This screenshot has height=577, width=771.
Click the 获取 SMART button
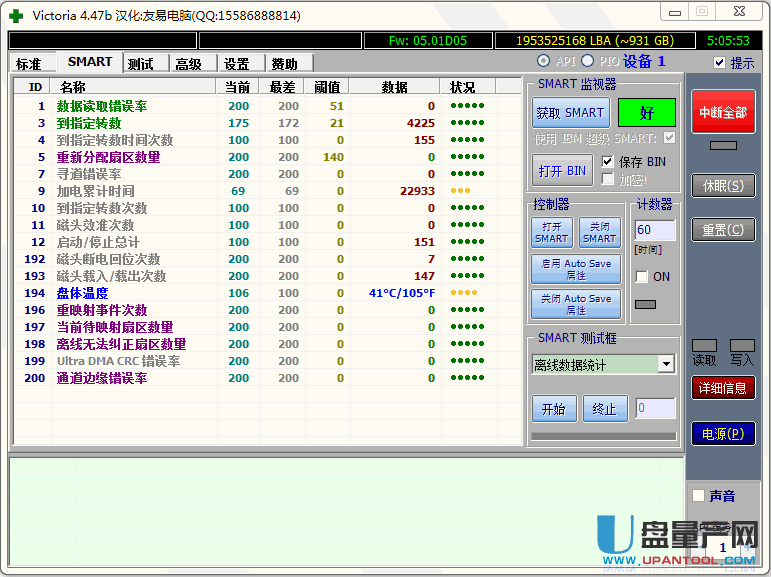click(x=570, y=113)
